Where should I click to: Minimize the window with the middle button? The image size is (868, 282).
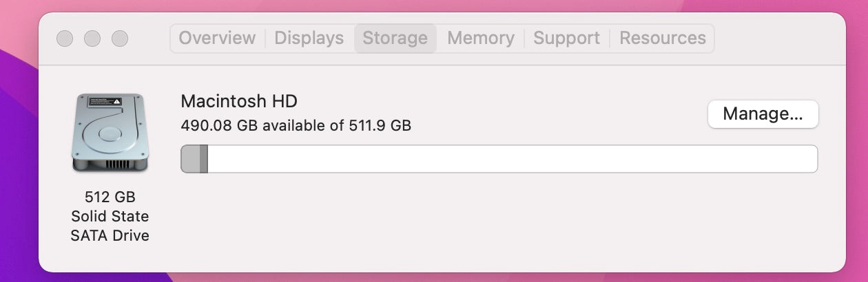[x=92, y=39]
